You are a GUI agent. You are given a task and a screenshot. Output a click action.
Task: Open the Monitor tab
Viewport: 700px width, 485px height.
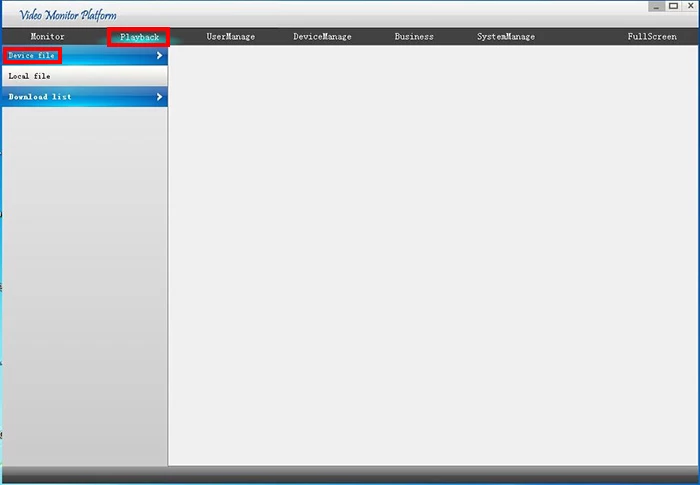47,37
